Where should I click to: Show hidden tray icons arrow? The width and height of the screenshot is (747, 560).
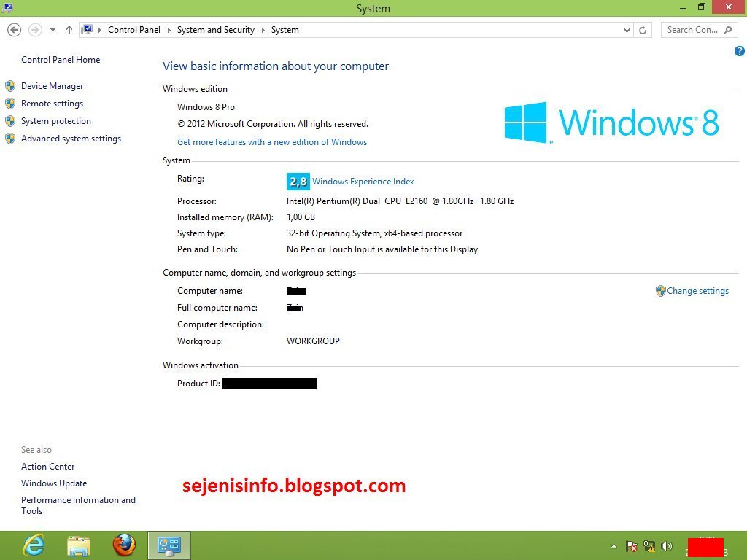tap(614, 546)
